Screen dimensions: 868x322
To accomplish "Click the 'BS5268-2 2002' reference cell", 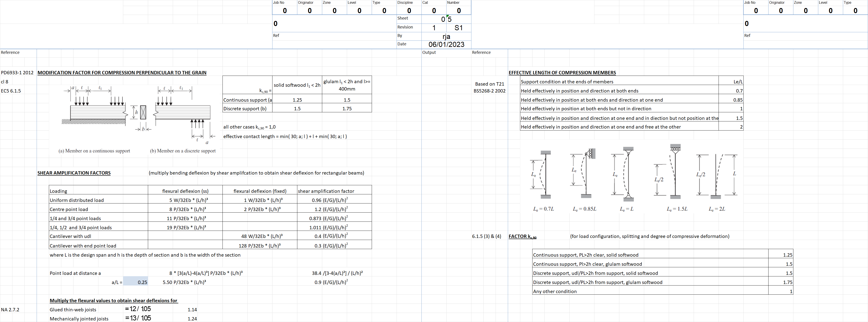I will click(489, 91).
